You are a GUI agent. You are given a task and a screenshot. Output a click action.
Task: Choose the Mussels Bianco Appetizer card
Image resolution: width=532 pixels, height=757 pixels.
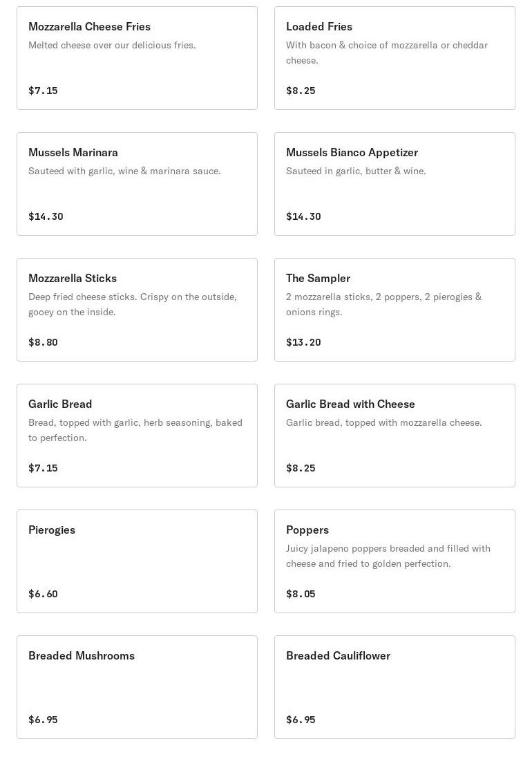pos(395,184)
